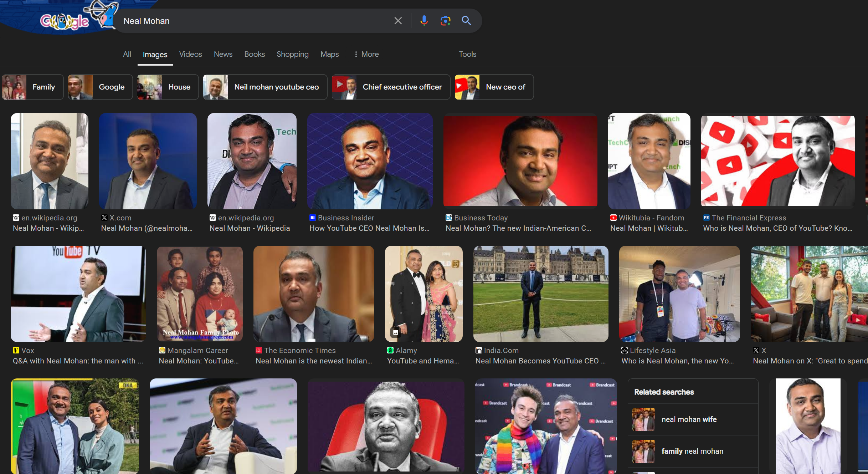The image size is (868, 474).
Task: Open 'How YouTube CEO Neal Mohan Is...' link
Action: coord(369,228)
